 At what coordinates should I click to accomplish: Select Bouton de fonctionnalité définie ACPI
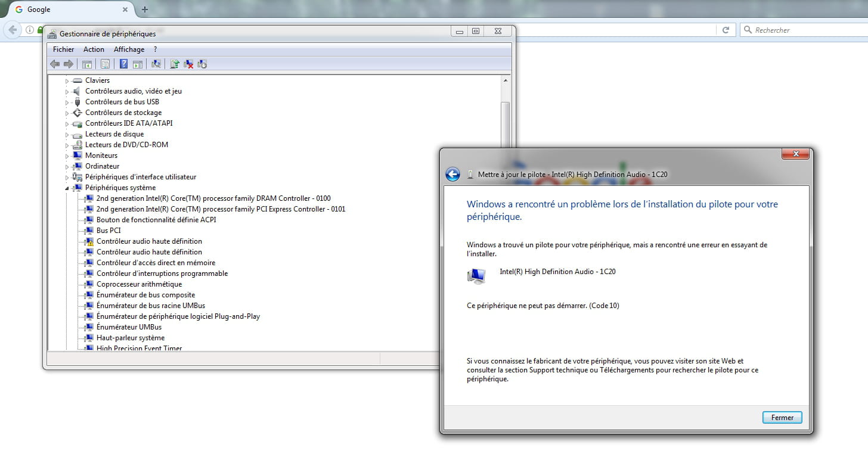point(156,220)
